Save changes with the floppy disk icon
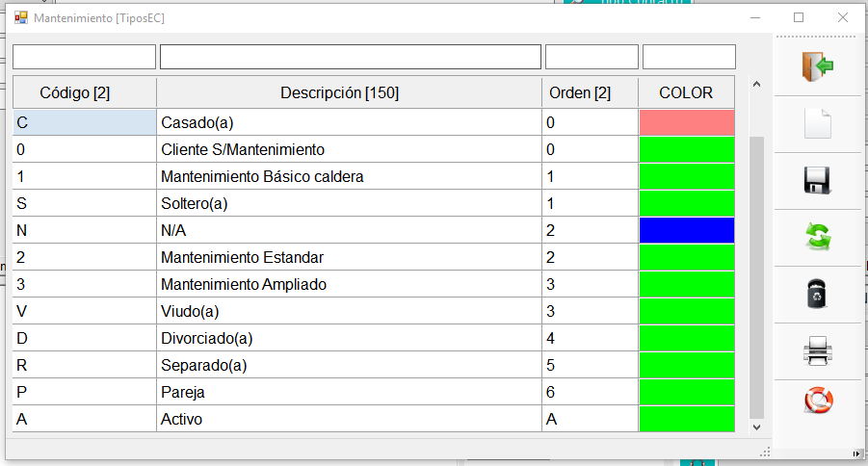Screen dimensions: 868x466 click(x=818, y=180)
